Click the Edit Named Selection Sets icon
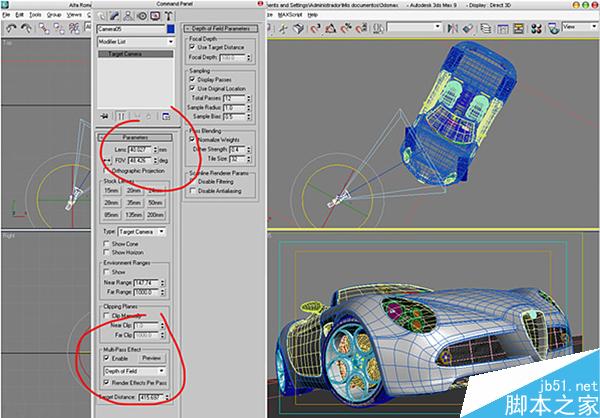This screenshot has height=418, width=600. tap(378, 29)
